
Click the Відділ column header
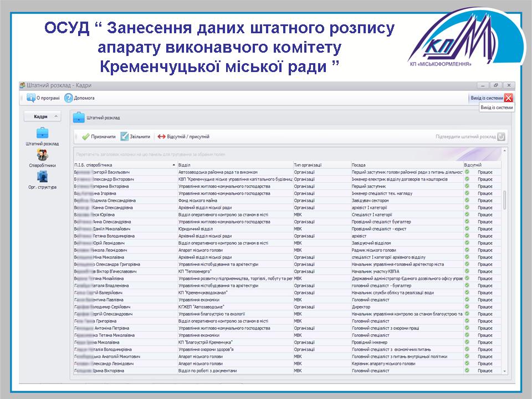point(233,165)
